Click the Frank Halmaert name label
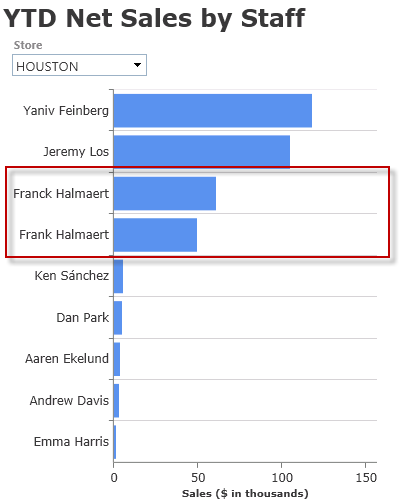 pos(64,235)
